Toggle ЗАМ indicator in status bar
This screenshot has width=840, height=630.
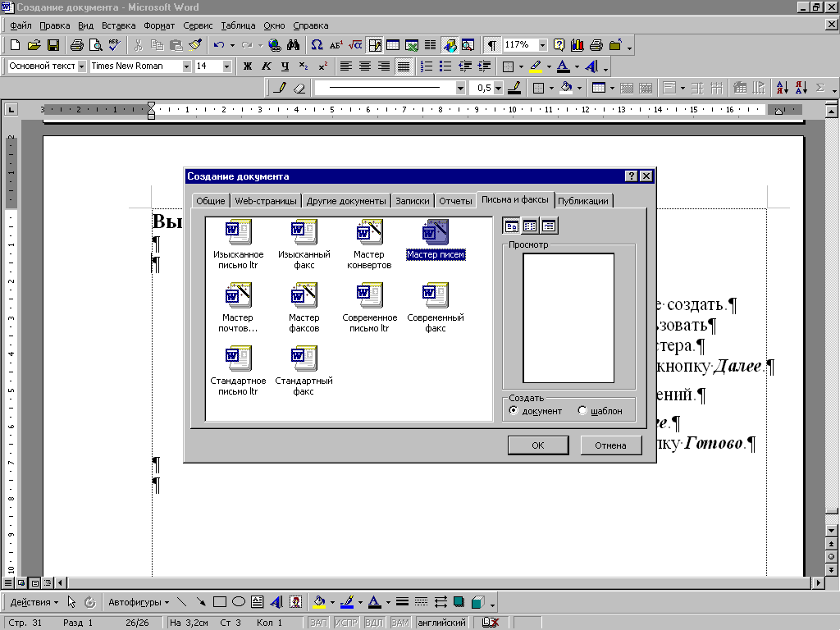point(400,623)
